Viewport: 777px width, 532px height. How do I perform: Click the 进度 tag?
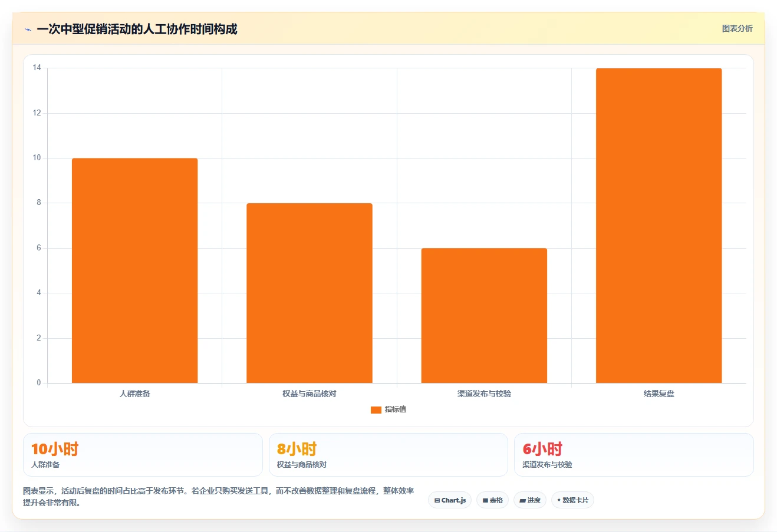pyautogui.click(x=530, y=500)
